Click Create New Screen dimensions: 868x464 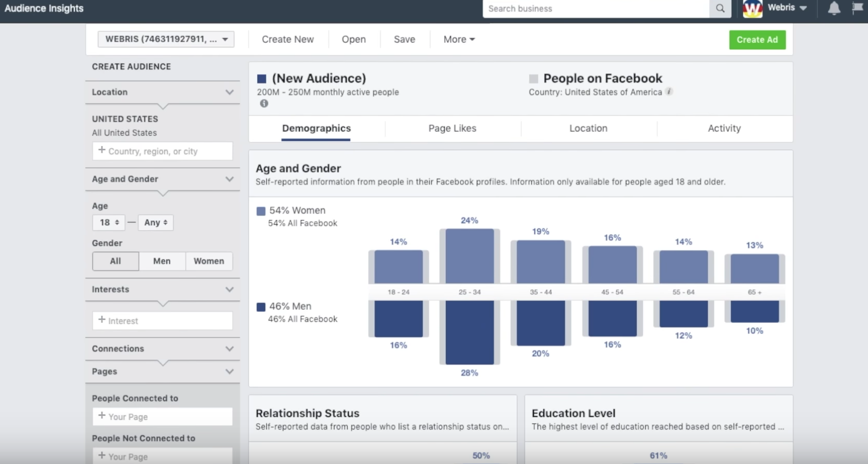pos(288,39)
